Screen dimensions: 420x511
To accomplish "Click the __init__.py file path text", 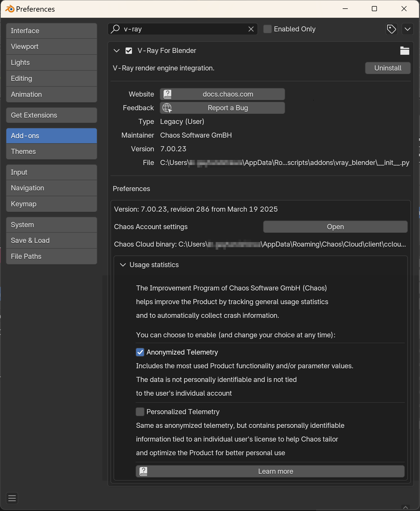I will click(285, 163).
